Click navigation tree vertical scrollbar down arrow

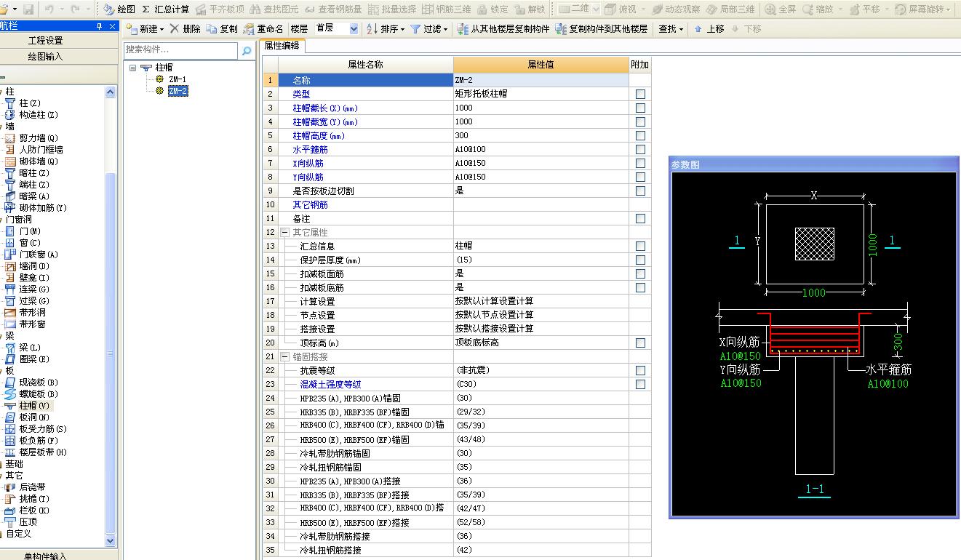111,541
